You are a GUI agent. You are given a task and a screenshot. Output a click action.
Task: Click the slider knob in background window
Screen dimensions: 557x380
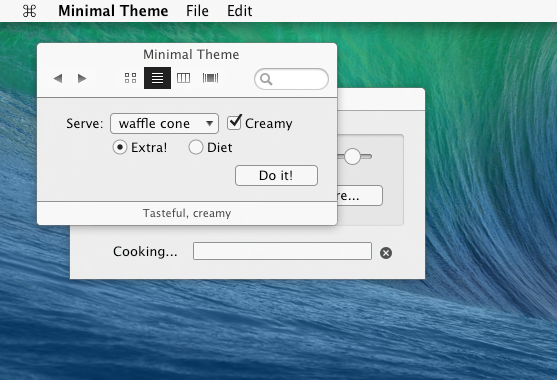tap(352, 156)
